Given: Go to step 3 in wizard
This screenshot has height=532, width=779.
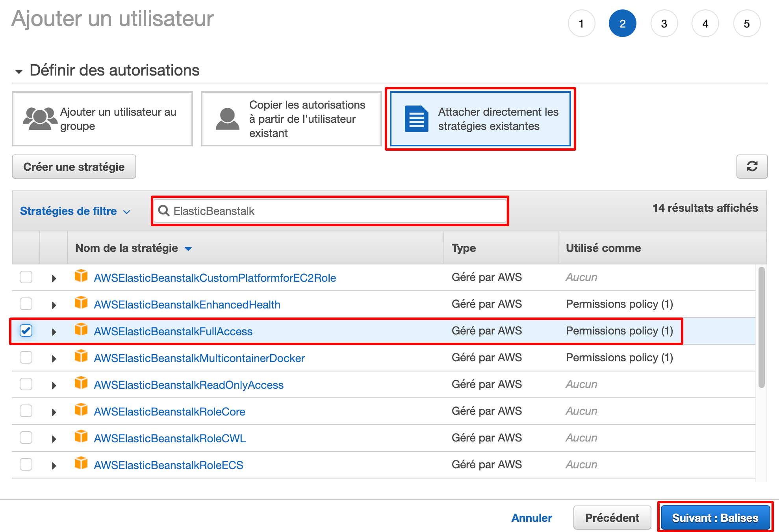Looking at the screenshot, I should click(x=664, y=24).
